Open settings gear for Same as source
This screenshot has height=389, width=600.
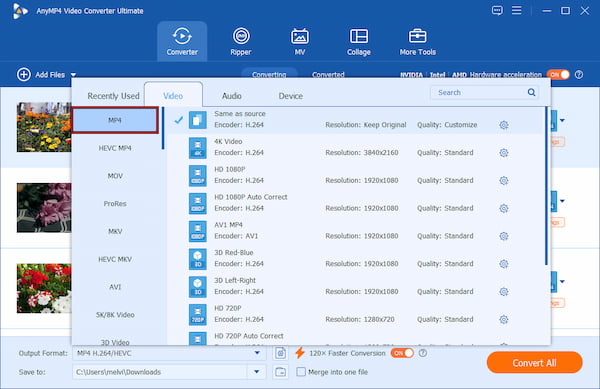point(504,125)
